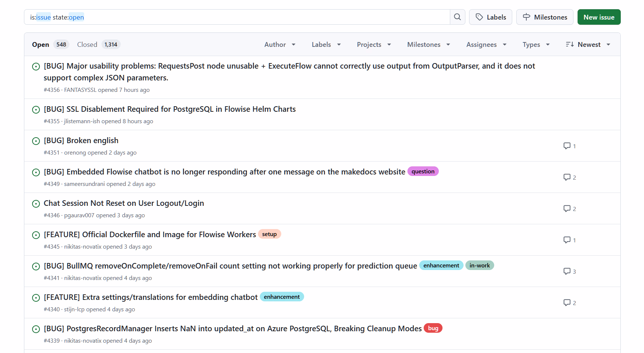Create a New issue
This screenshot has width=644, height=353.
pyautogui.click(x=599, y=17)
